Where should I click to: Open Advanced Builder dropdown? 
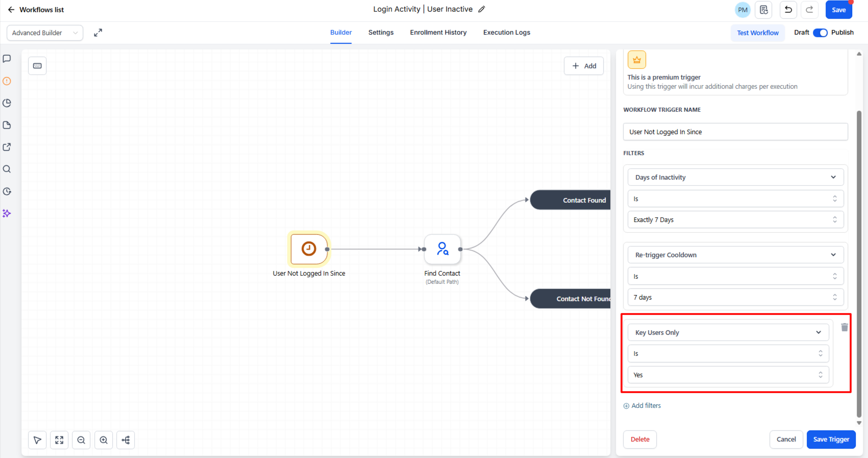[45, 33]
